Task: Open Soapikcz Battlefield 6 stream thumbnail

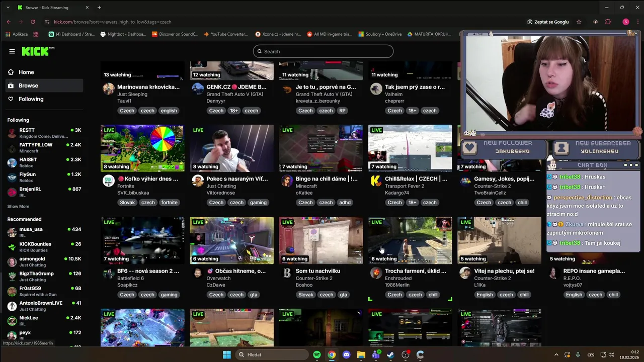Action: point(142,240)
